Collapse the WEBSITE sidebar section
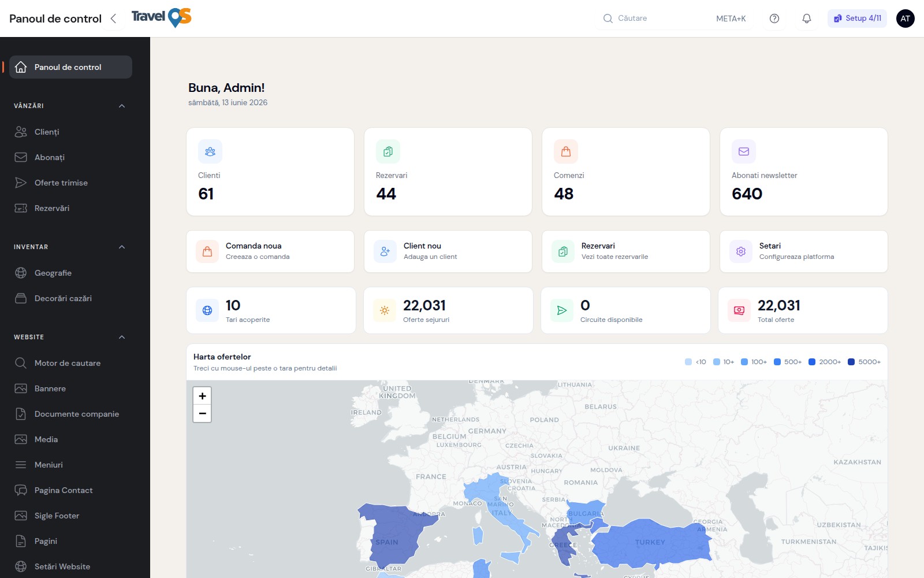 pos(122,337)
